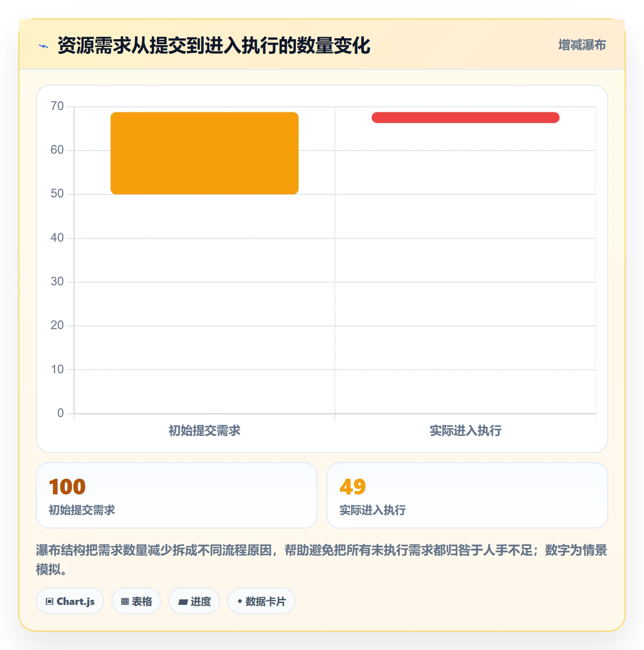Click the x-axis label 初始提交需求

(x=205, y=431)
